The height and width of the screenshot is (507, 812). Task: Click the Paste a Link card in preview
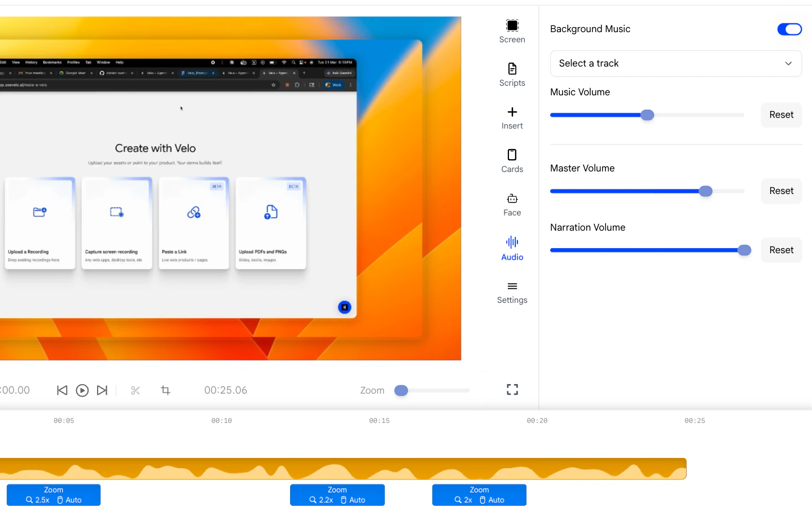point(194,223)
